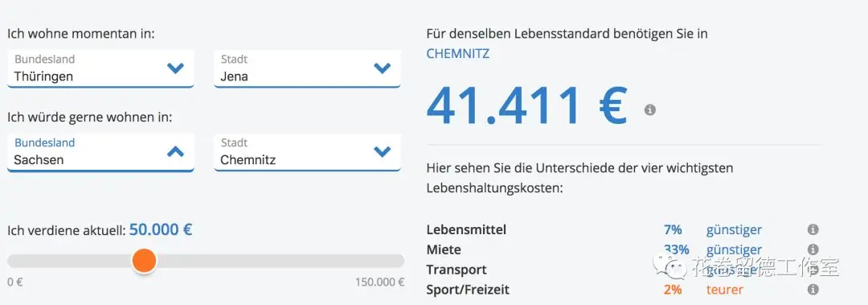Click the Sport/Freizeit teurer text
868x305 pixels.
725,290
